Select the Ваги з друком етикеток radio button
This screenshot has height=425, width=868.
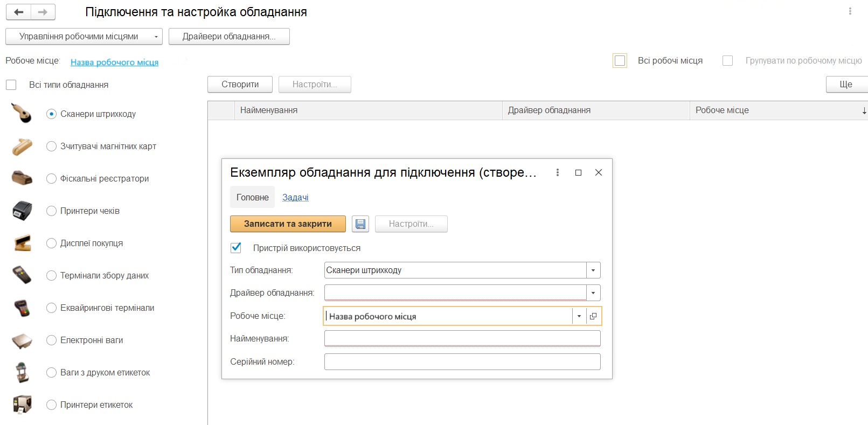coord(52,373)
